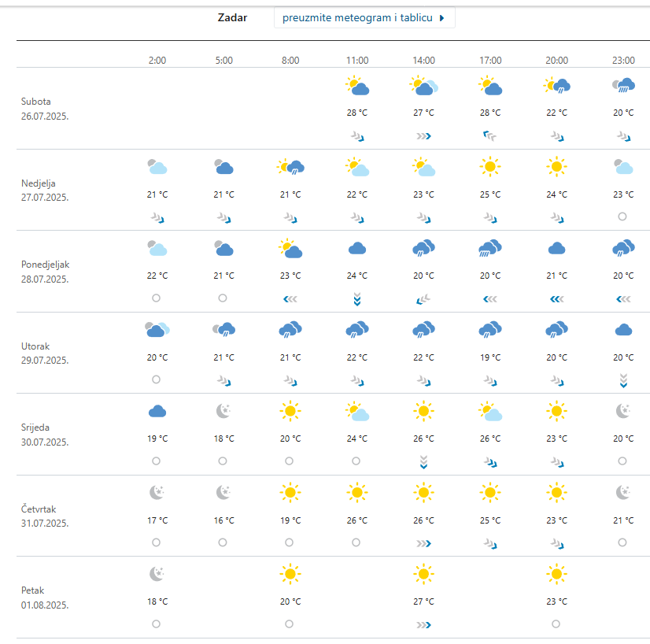The height and width of the screenshot is (644, 650).
Task: Select the Petak 01.08.2025. row label
Action: (45, 598)
